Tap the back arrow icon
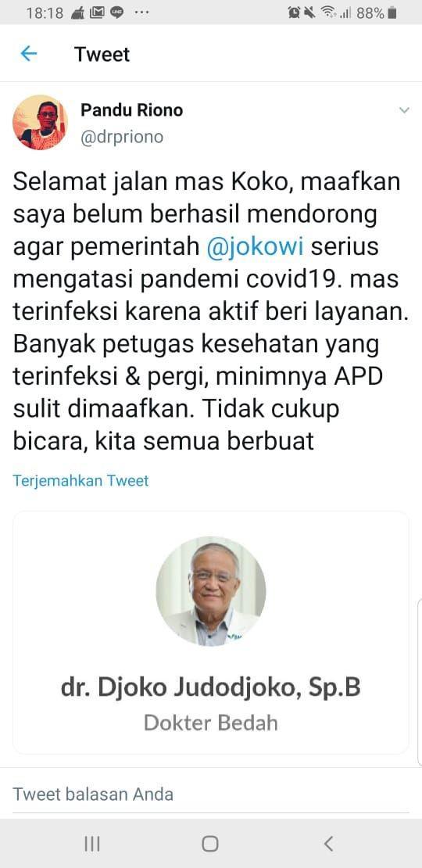 pyautogui.click(x=28, y=54)
